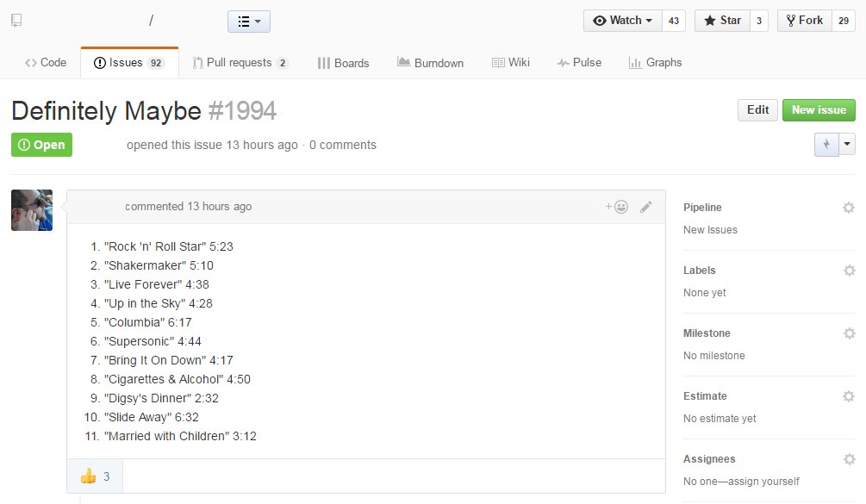Image resolution: width=866 pixels, height=504 pixels.
Task: Select the "Cigarettes & Alcohol" line
Action: coord(178,379)
